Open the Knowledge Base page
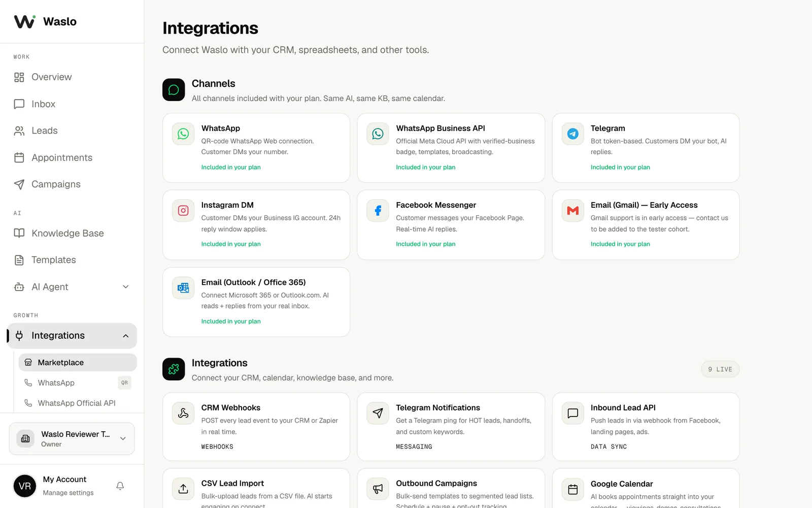The height and width of the screenshot is (508, 812). (x=72, y=233)
